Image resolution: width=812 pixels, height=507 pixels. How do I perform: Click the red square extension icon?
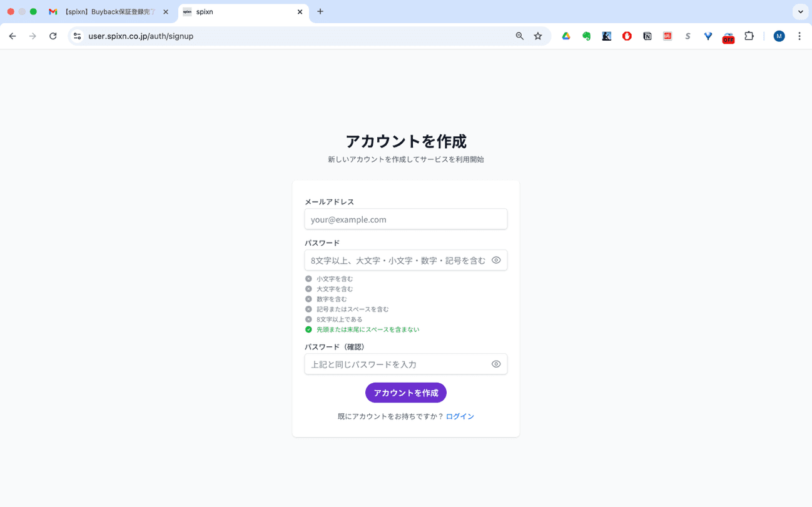[667, 36]
